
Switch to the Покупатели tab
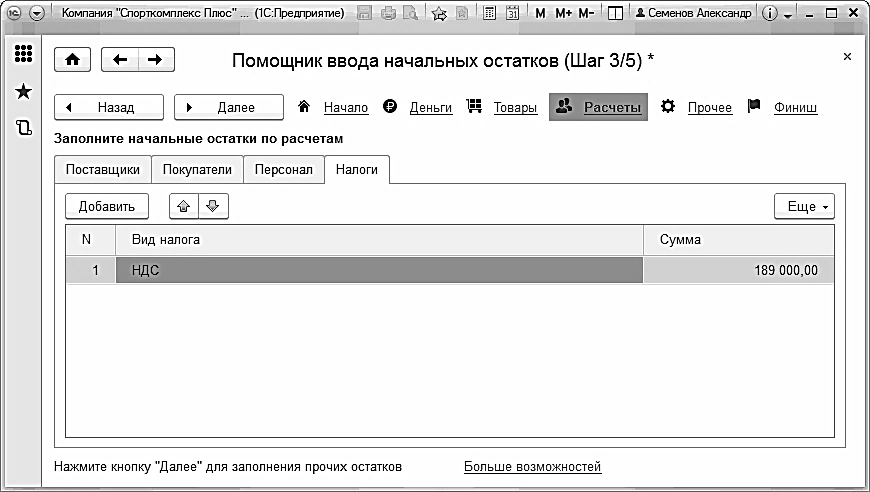click(x=197, y=170)
